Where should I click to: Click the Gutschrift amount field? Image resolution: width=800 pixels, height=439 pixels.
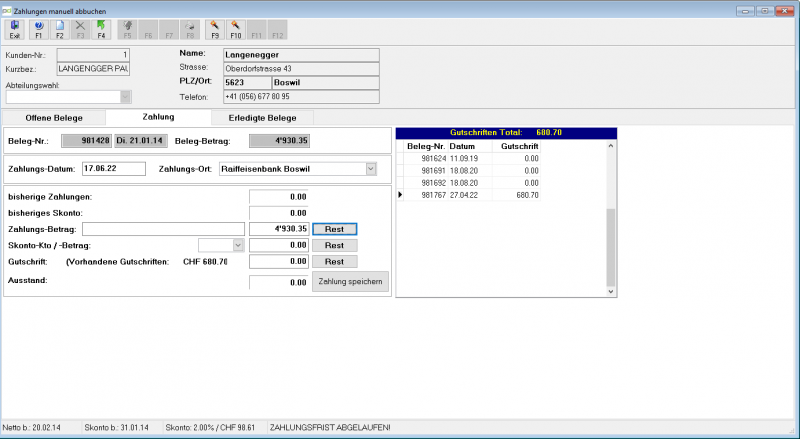279,262
